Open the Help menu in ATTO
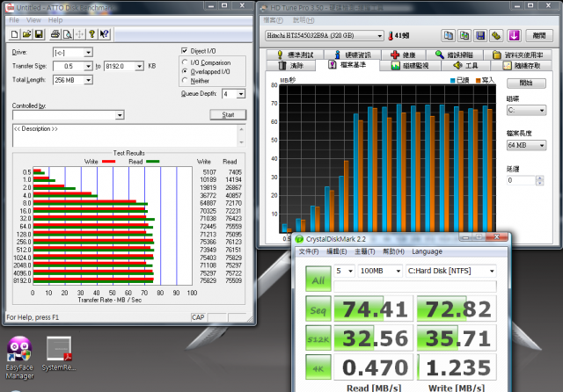This screenshot has height=392, width=563. pyautogui.click(x=55, y=20)
